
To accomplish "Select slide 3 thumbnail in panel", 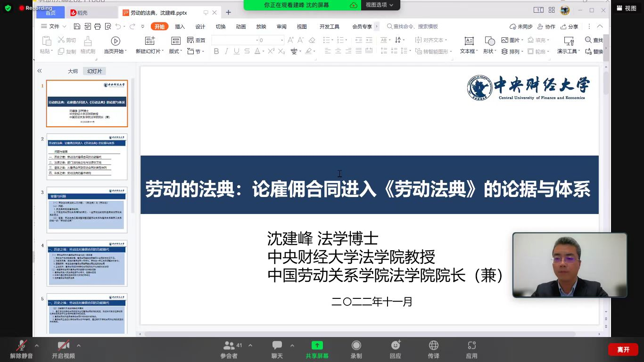I will (x=87, y=210).
